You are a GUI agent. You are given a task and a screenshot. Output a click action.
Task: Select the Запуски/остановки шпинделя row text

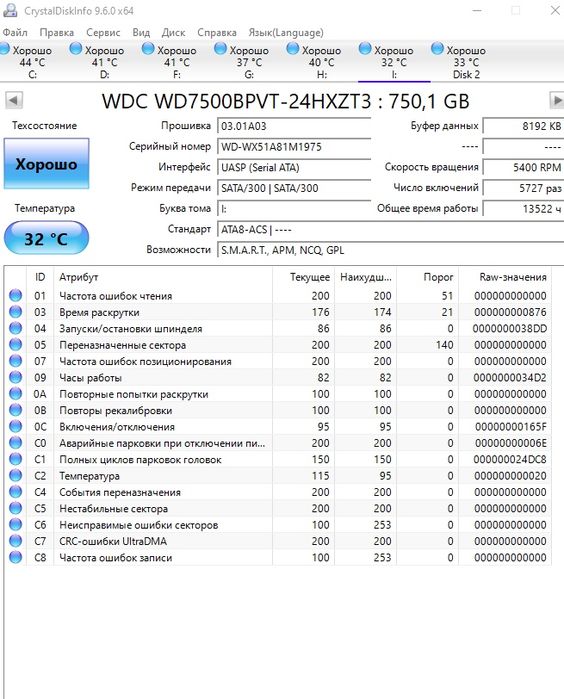[x=131, y=329]
